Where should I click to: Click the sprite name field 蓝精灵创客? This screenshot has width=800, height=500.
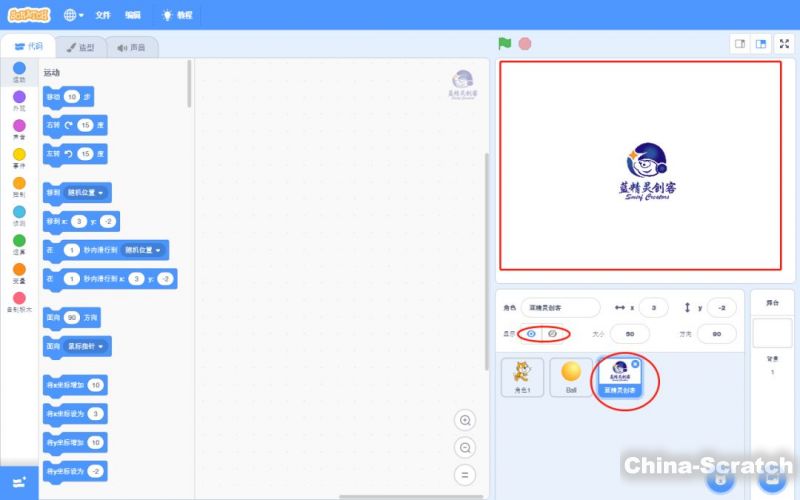pyautogui.click(x=560, y=307)
